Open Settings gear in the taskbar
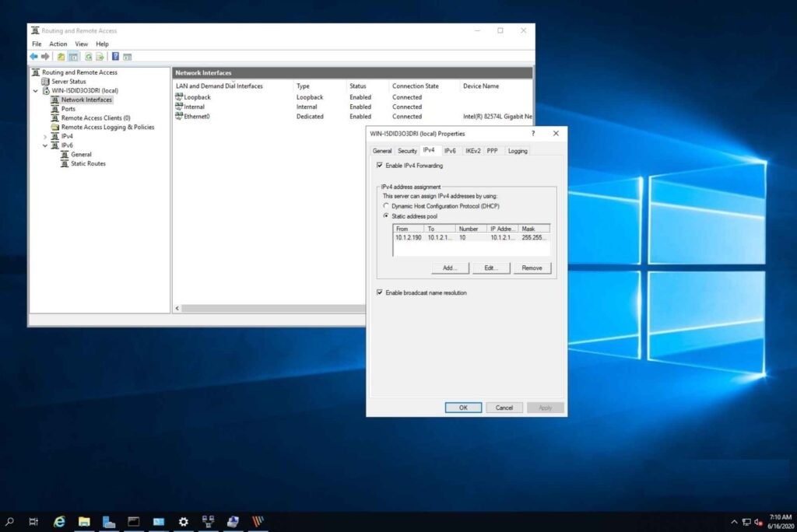The image size is (797, 532). coord(184,521)
